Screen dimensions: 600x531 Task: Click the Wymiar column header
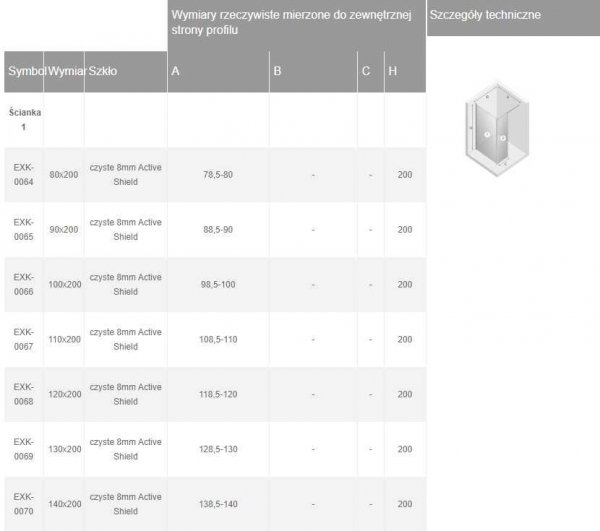pyautogui.click(x=65, y=72)
